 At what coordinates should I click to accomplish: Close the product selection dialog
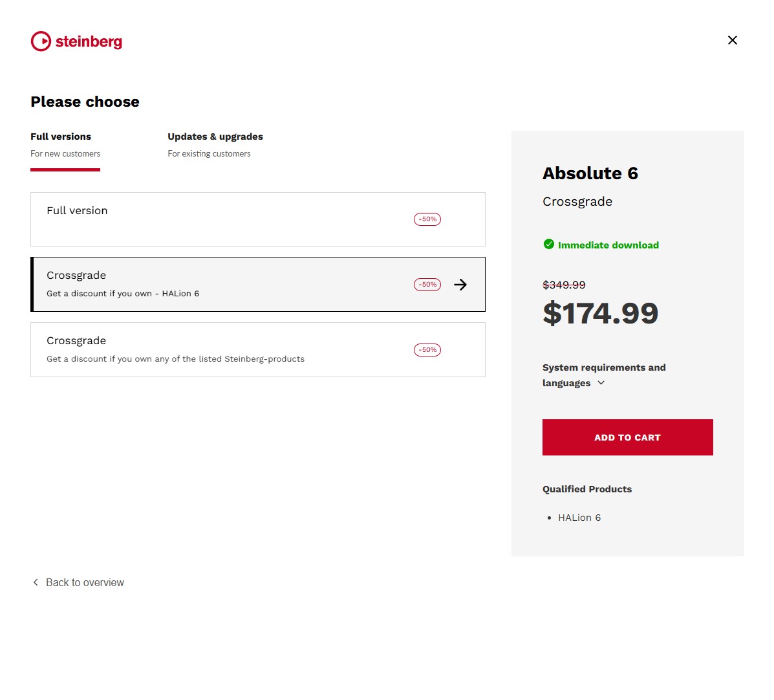pyautogui.click(x=732, y=40)
